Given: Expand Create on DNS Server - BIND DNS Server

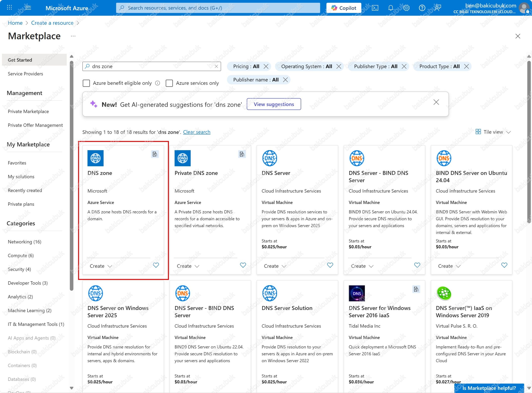Looking at the screenshot, I should [x=362, y=266].
